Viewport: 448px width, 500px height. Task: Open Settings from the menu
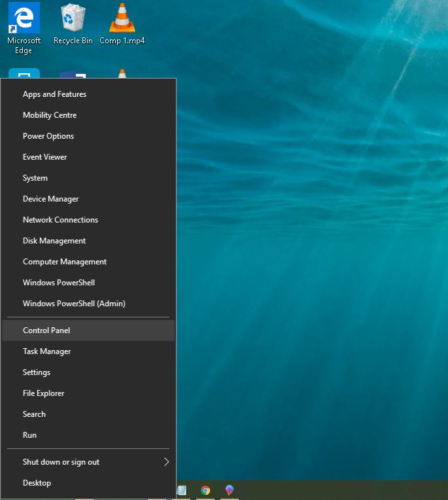(88, 372)
